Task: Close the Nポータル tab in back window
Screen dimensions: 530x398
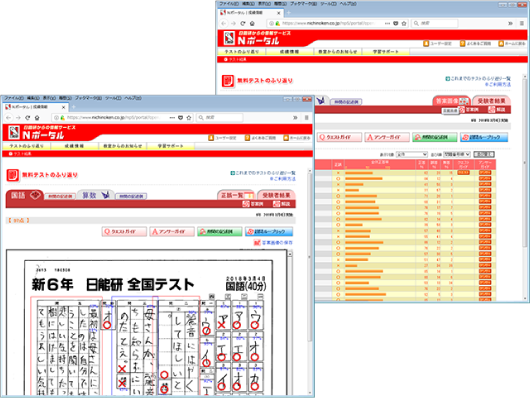Action: pos(279,13)
